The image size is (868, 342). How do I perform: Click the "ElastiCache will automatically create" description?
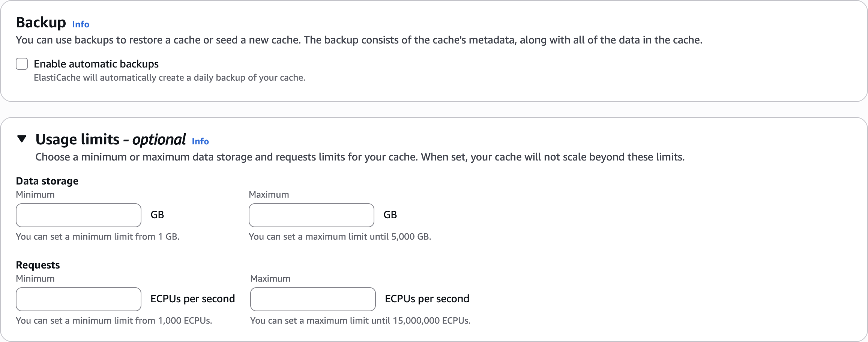170,78
